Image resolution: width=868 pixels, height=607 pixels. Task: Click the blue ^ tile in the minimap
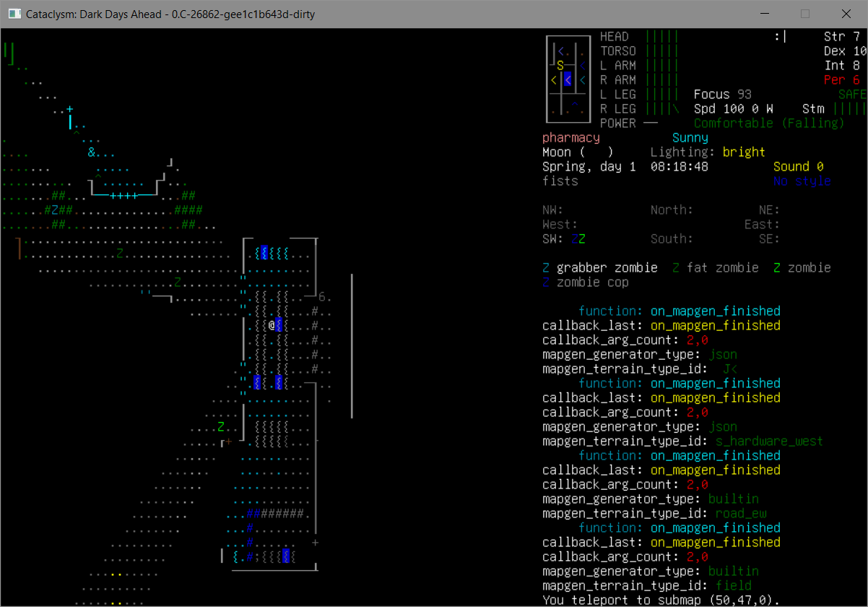(x=575, y=105)
